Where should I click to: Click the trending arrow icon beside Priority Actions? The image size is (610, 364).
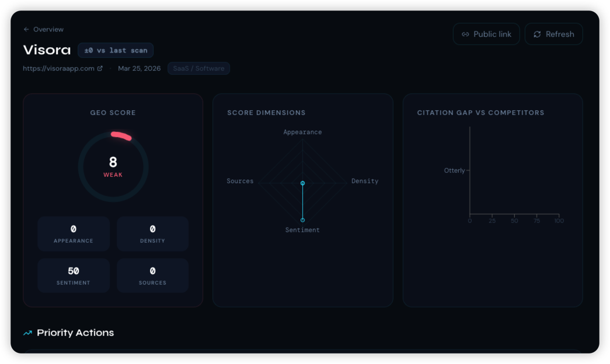point(27,333)
